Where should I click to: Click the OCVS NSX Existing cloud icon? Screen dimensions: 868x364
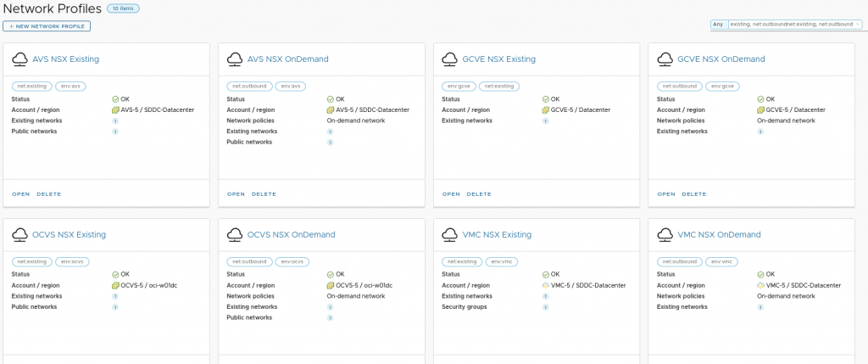(x=20, y=234)
